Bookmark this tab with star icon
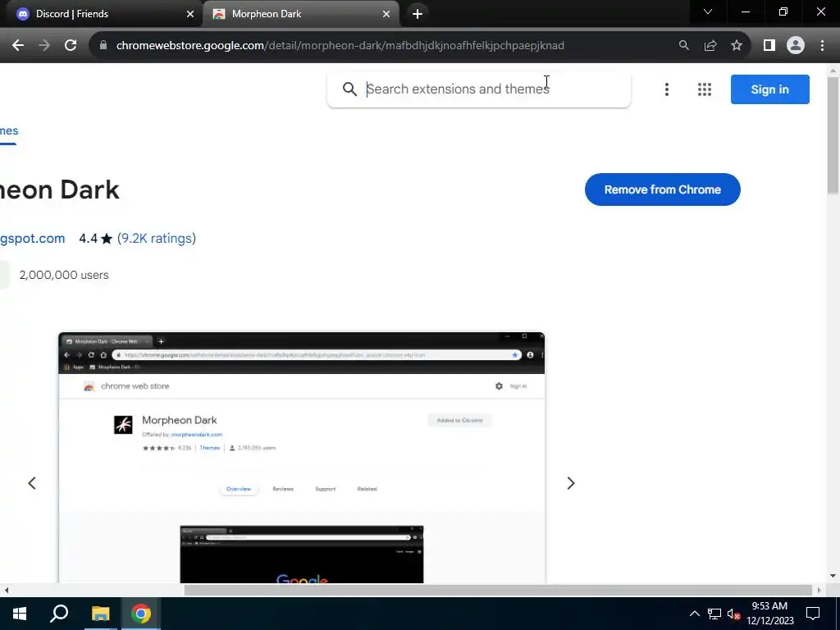The width and height of the screenshot is (840, 630). coord(737,46)
